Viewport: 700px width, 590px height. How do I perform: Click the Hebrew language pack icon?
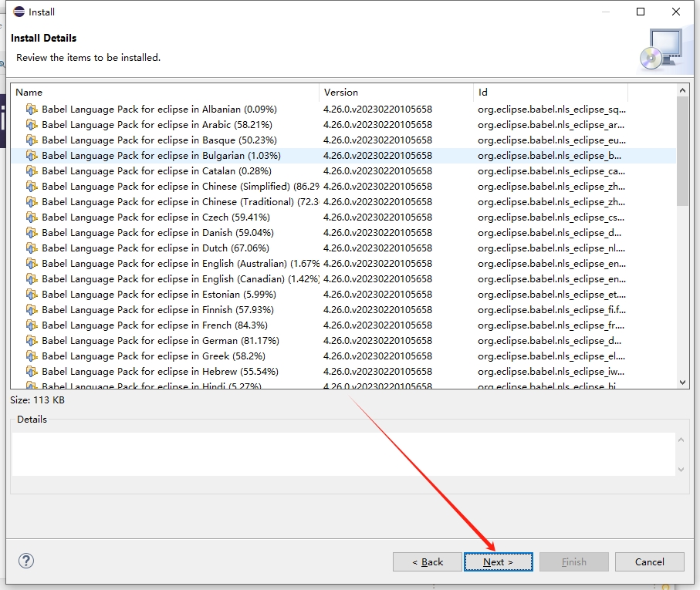click(x=31, y=372)
